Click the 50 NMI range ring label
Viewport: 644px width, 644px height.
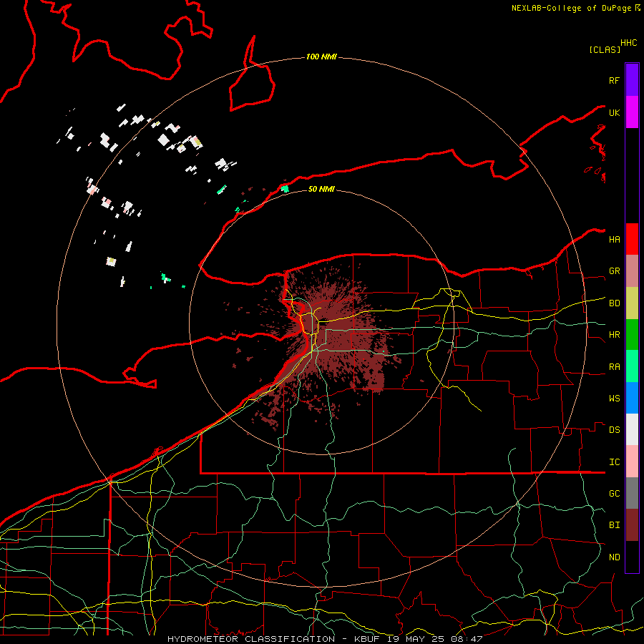pos(321,189)
